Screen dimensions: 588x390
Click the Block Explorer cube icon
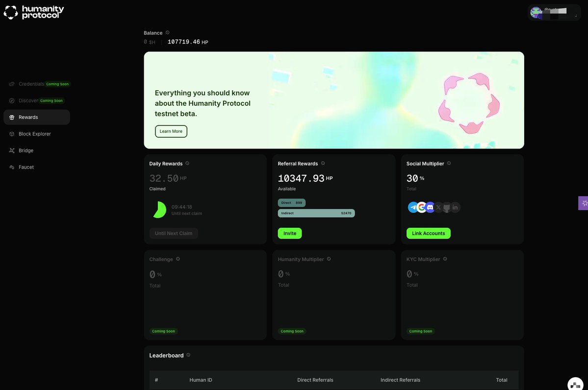pyautogui.click(x=12, y=134)
